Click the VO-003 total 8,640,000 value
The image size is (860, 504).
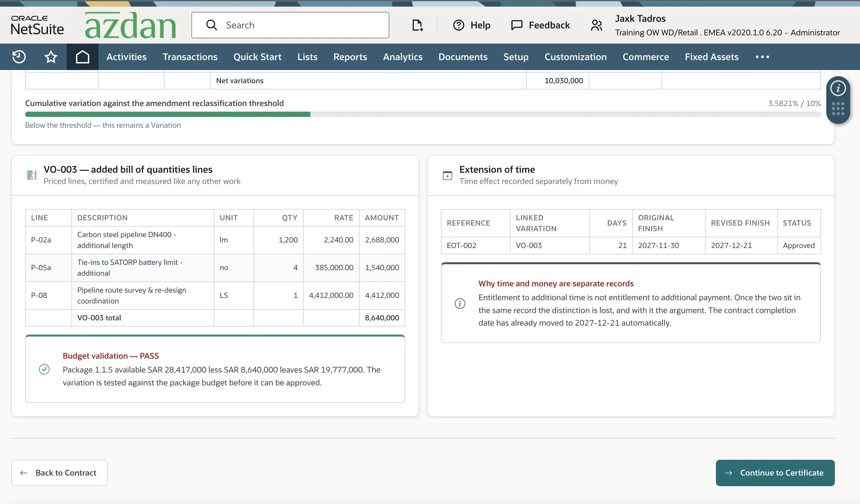(x=381, y=318)
